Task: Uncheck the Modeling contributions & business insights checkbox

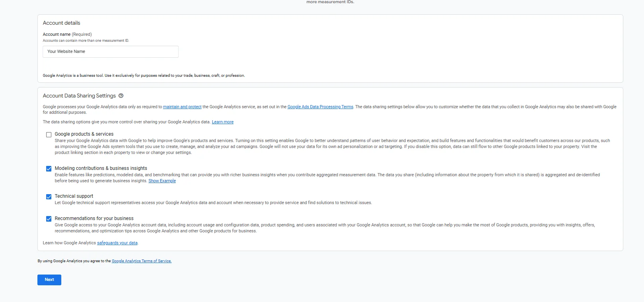Action: click(49, 169)
